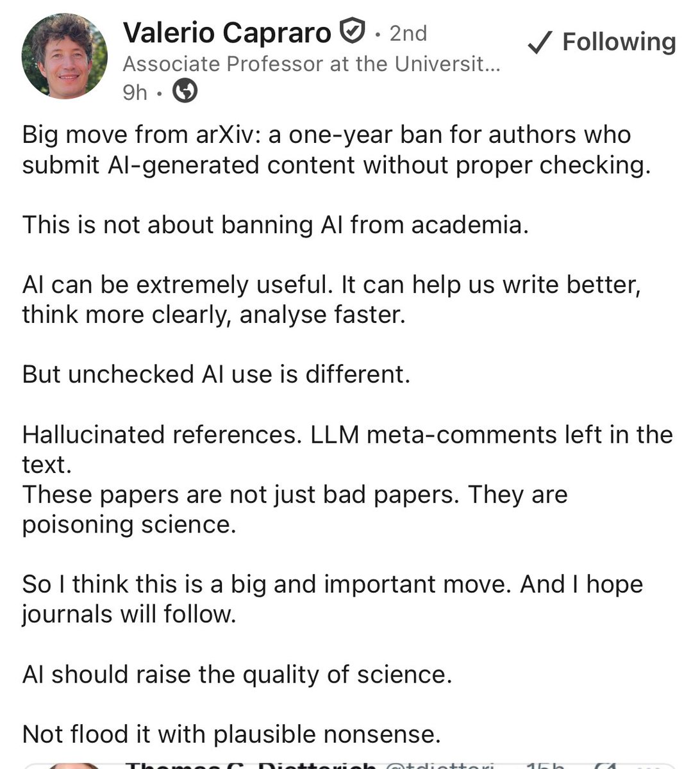
Task: Open the three-dot menu on the embedded tweet
Action: 650,766
